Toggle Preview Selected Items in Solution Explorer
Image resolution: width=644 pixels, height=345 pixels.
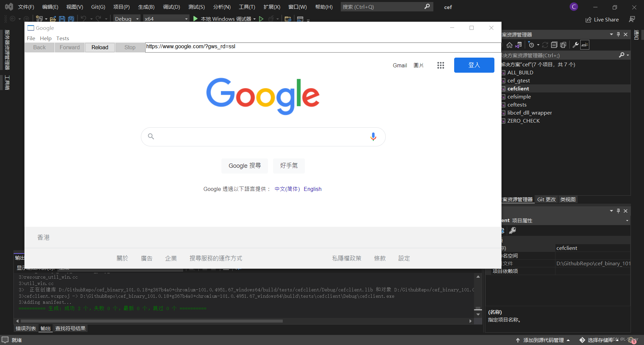coord(585,45)
